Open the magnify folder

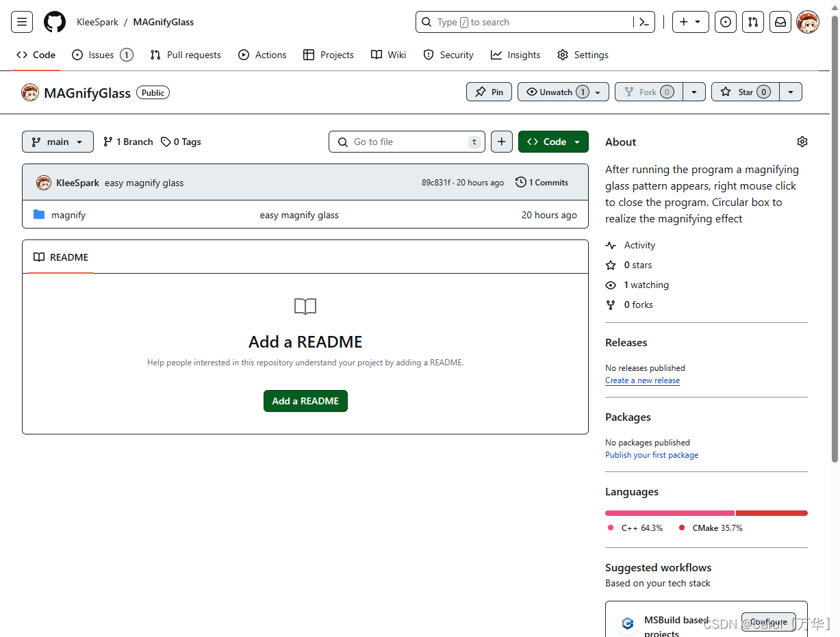pos(68,215)
